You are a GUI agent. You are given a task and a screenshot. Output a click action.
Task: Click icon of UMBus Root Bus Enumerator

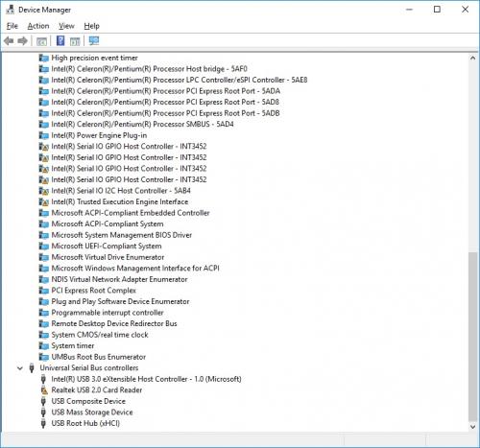[x=43, y=357]
